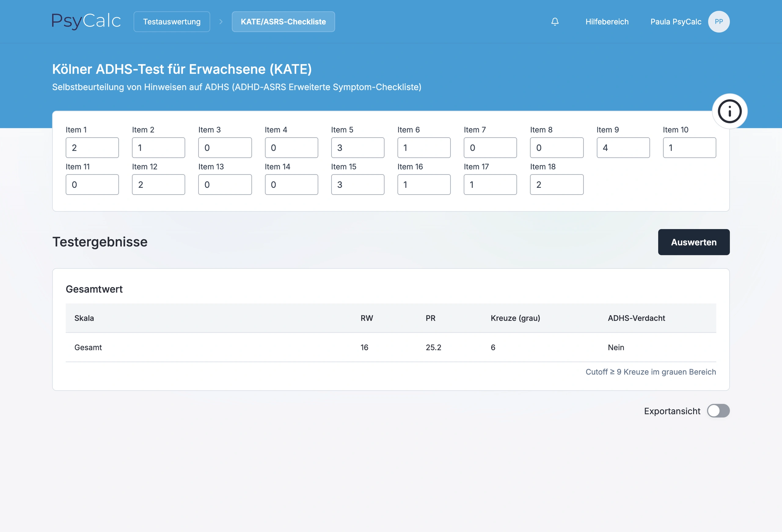Click the RW value '16'
782x532 pixels.
coord(364,347)
